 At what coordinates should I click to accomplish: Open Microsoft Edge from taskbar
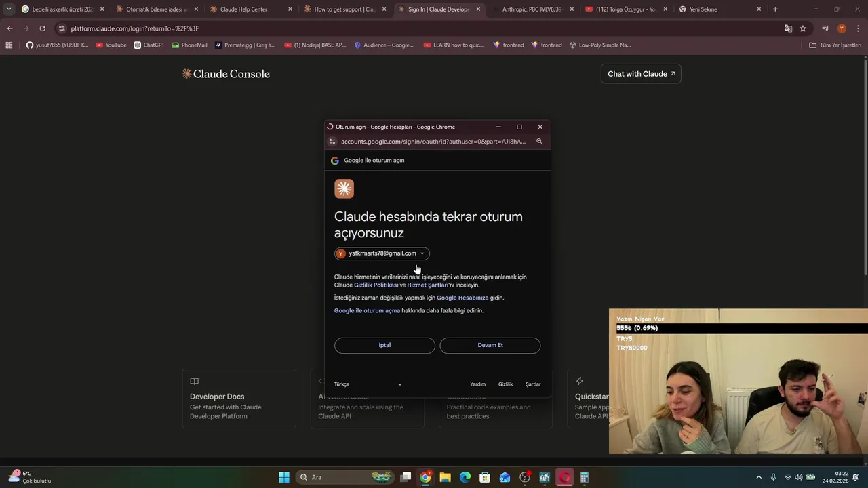[465, 477]
